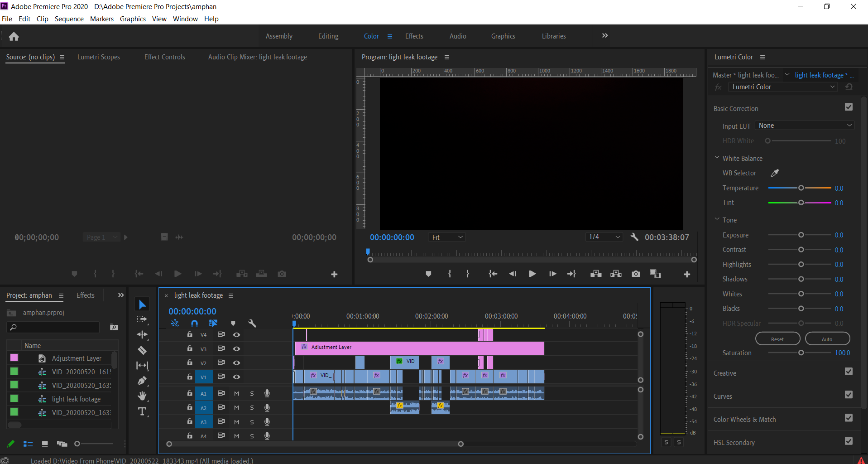This screenshot has width=868, height=464.
Task: Select the Track Select Forward tool
Action: click(x=142, y=319)
